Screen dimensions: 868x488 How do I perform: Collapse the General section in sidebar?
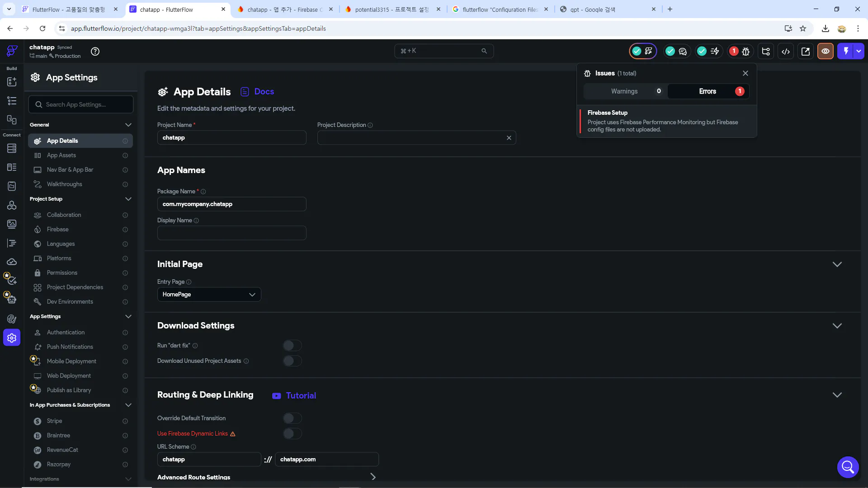pos(128,125)
